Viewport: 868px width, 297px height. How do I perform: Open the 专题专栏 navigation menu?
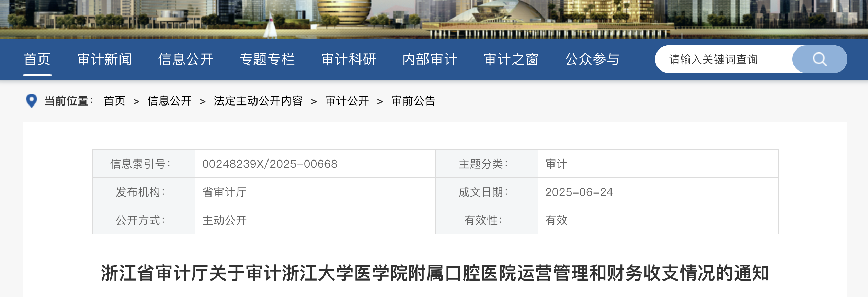coord(267,59)
